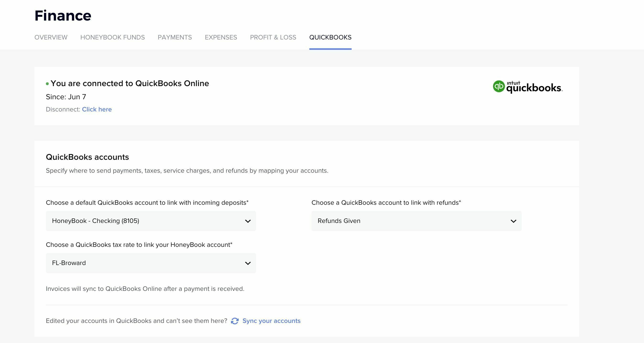Click the 'Specify where to send payments' description
This screenshot has width=644, height=343.
tap(187, 171)
